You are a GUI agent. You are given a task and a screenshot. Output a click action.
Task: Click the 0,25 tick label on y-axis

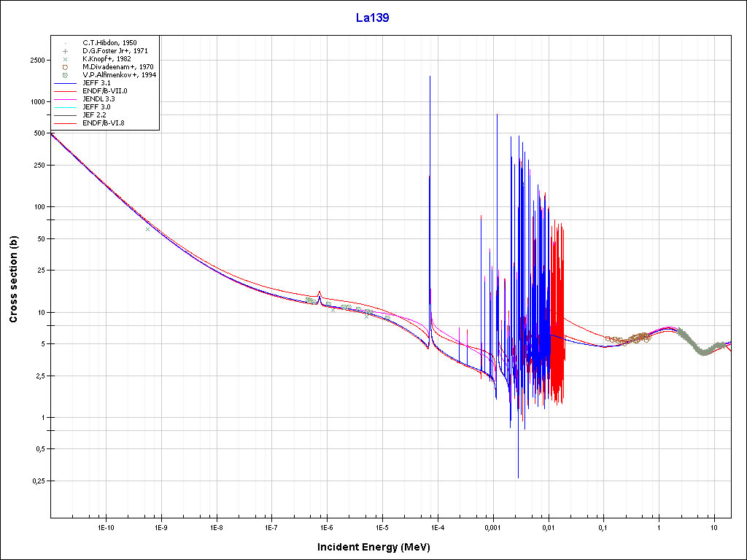(x=38, y=481)
